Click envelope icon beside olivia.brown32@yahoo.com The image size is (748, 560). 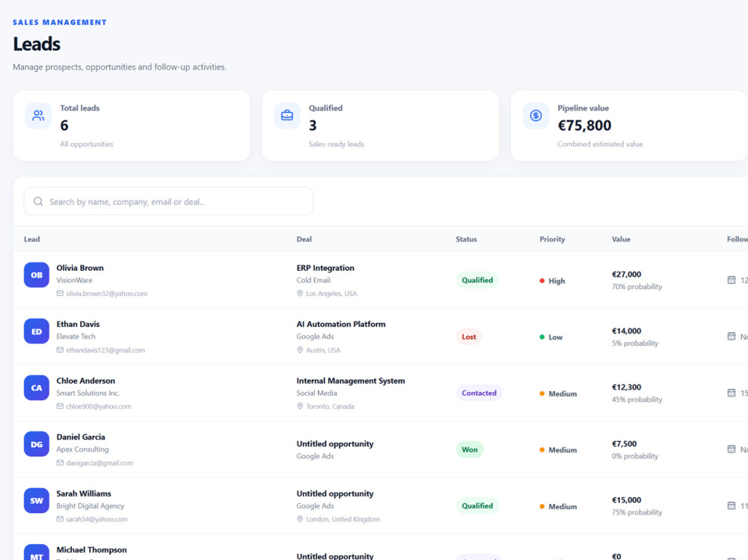[x=60, y=293]
